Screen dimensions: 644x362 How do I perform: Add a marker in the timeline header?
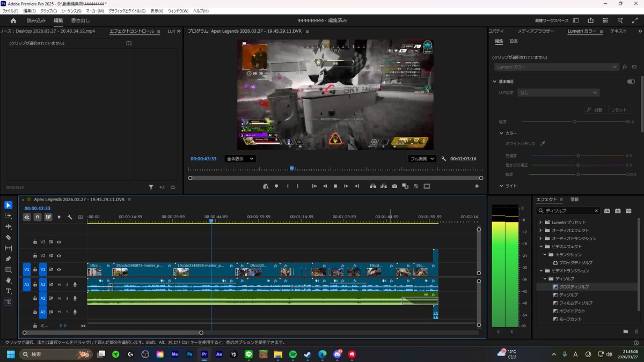(x=59, y=217)
